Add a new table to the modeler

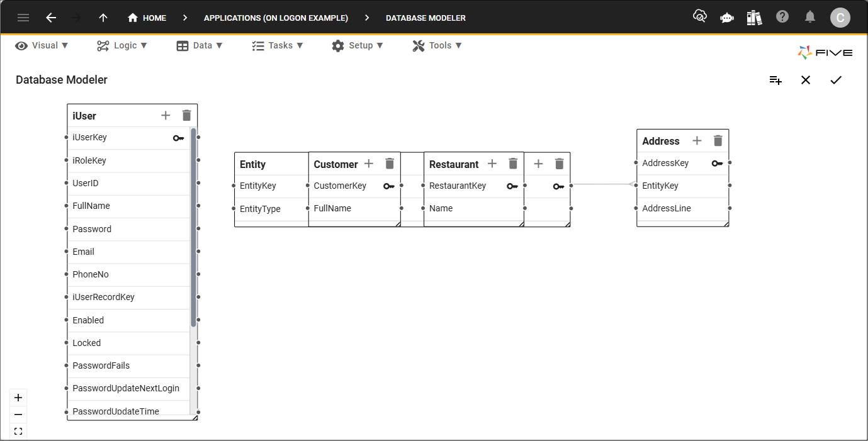tap(775, 80)
